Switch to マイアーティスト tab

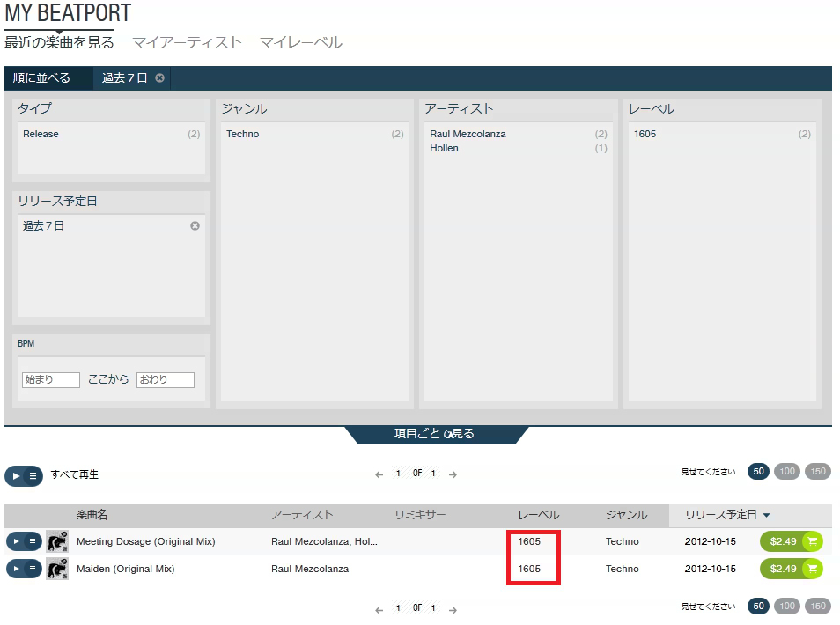pyautogui.click(x=187, y=42)
